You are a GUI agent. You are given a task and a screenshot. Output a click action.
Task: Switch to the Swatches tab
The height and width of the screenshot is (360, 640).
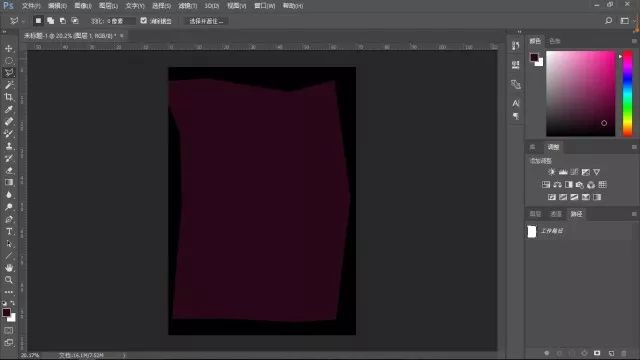click(x=555, y=41)
